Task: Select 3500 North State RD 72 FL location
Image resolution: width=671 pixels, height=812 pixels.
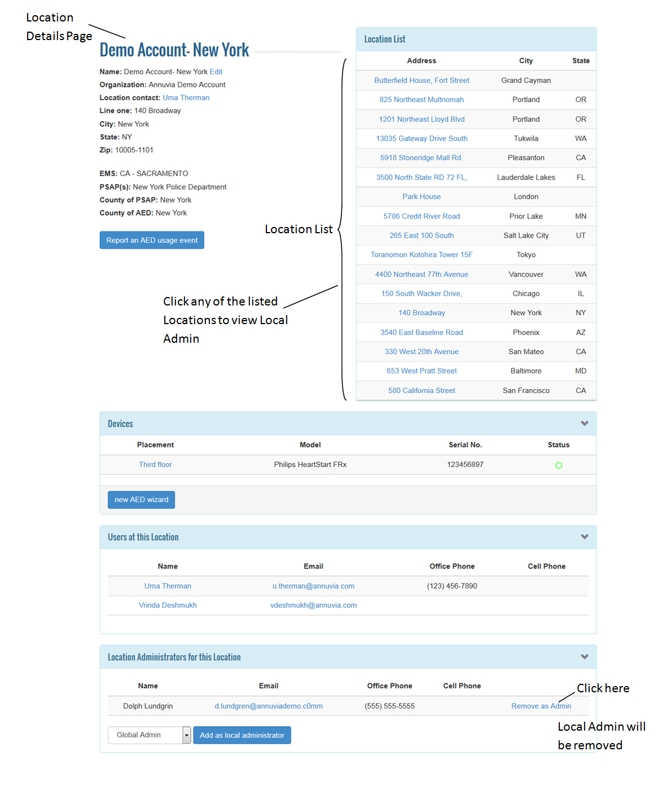Action: point(422,177)
